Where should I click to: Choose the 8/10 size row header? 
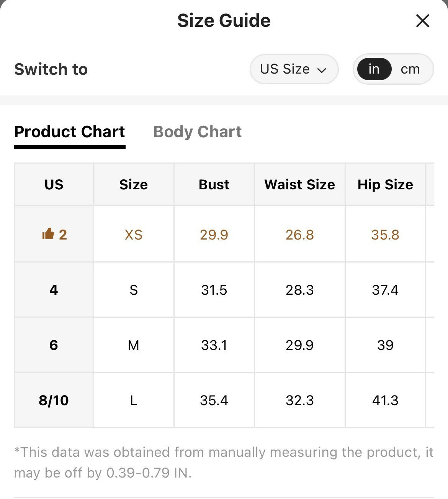[x=54, y=400]
